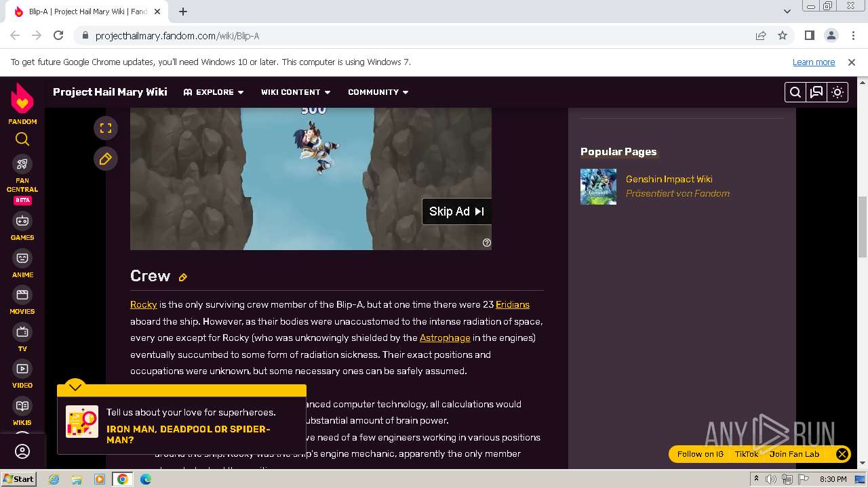Open Fan Central rocket icon
Screen dimensions: 868x488
[22, 164]
